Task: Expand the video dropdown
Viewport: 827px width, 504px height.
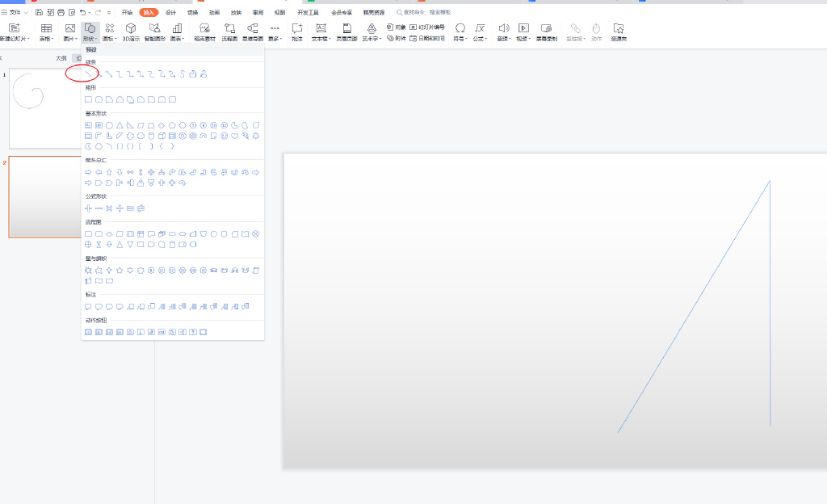Action: click(x=523, y=31)
